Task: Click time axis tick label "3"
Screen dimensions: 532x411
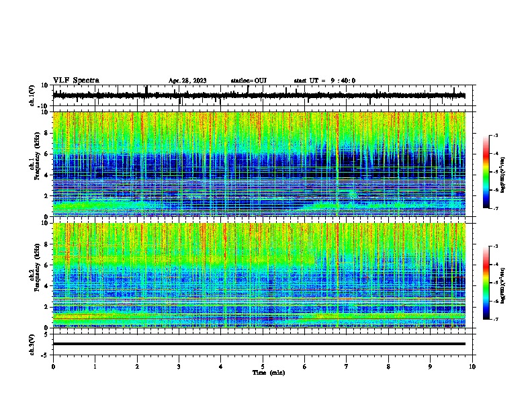Action: (x=179, y=367)
